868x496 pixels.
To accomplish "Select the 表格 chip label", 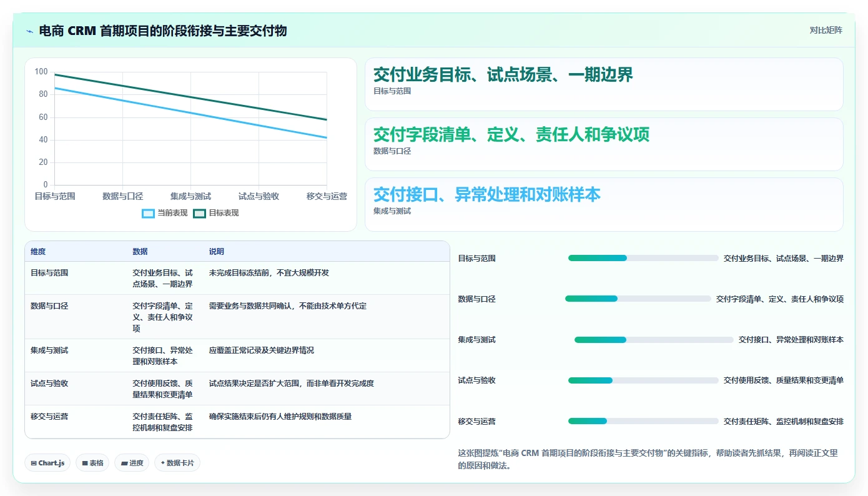I will tap(96, 463).
